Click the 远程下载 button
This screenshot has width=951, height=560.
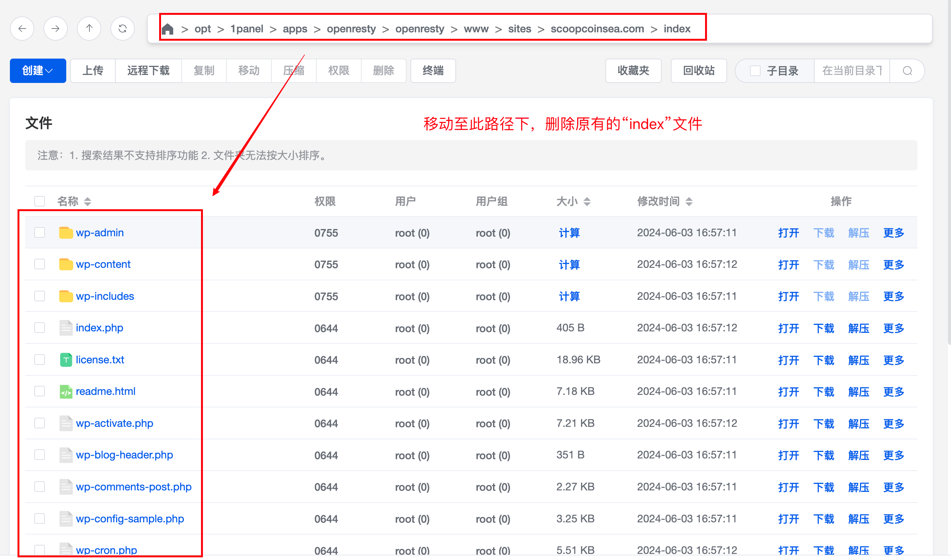tap(148, 71)
